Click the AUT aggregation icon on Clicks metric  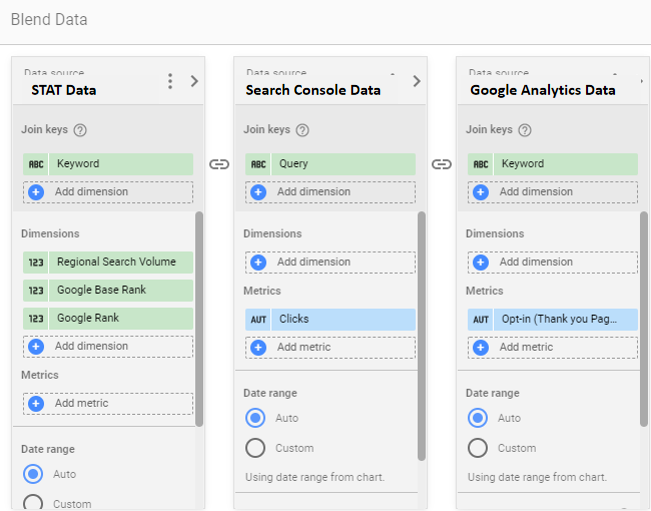[x=258, y=319]
